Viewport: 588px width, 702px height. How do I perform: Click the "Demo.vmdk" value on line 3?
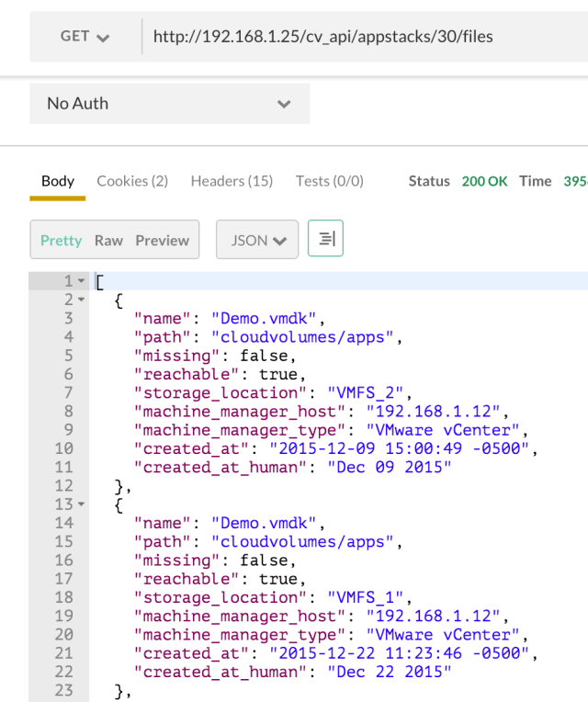tap(267, 319)
